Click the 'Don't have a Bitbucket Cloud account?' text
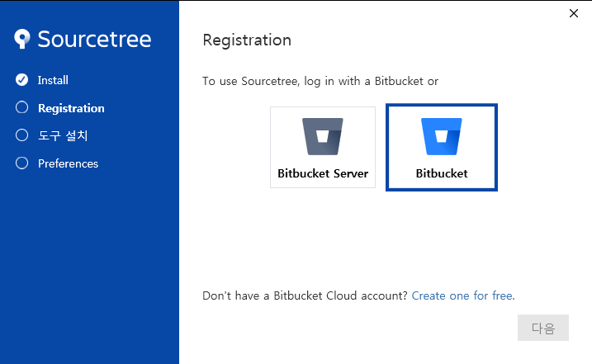 (x=305, y=295)
